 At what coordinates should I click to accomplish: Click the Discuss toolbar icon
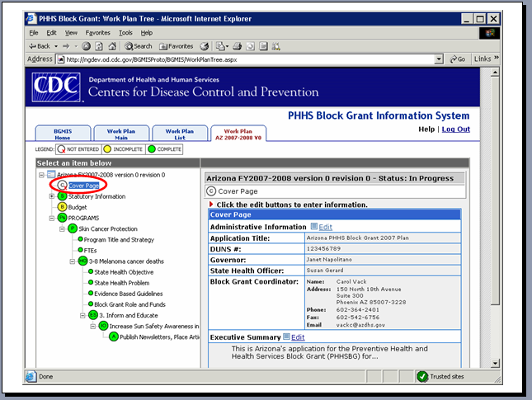(263, 46)
